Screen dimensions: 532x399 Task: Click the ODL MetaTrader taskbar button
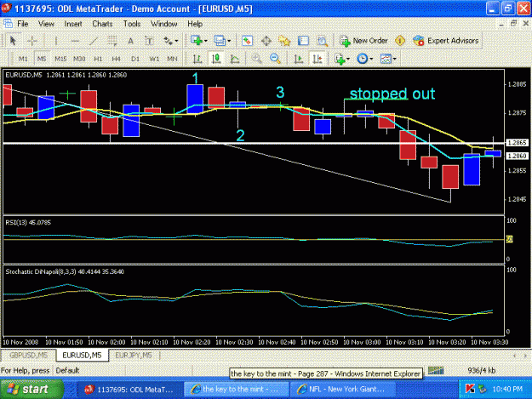[x=130, y=390]
